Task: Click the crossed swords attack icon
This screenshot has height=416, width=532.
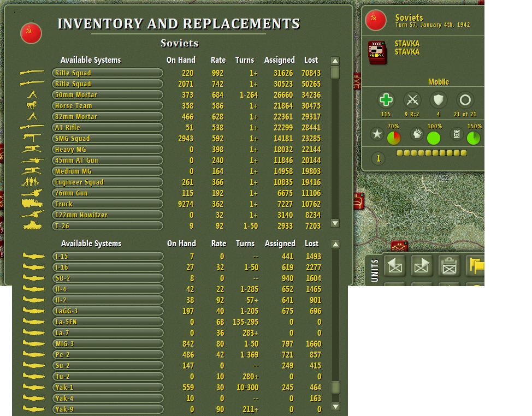Action: (412, 100)
